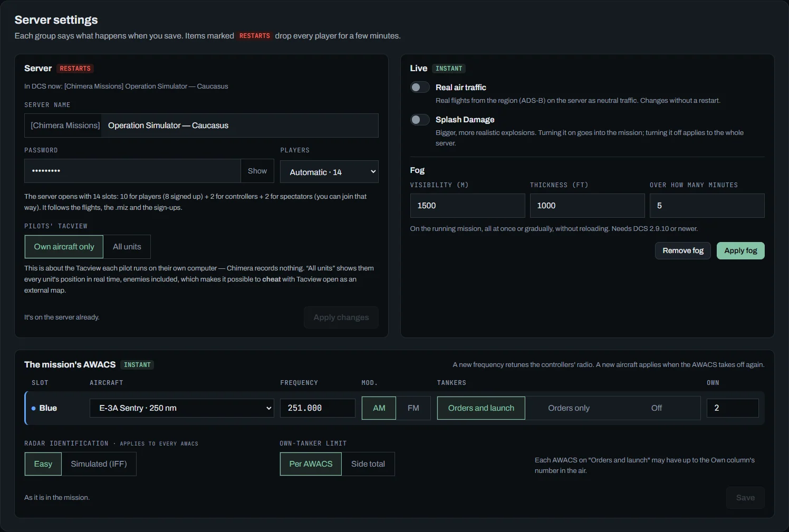Click the Apply fog button
The width and height of the screenshot is (789, 532).
(740, 251)
